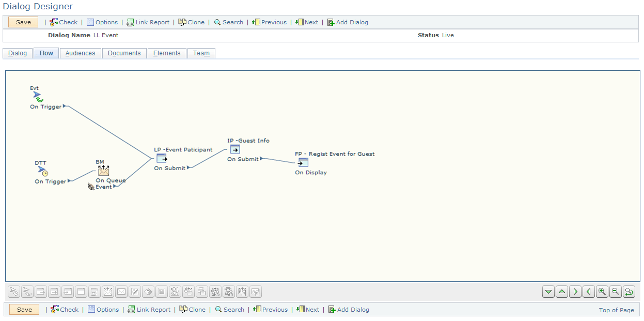This screenshot has width=644, height=321.
Task: Open the Elements tab
Action: pyautogui.click(x=166, y=53)
